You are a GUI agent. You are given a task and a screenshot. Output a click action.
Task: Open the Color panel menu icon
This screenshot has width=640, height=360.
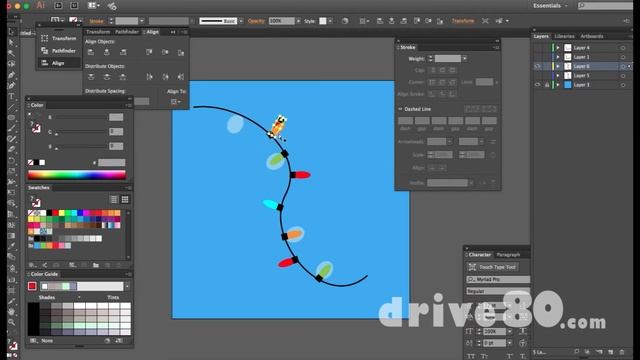coord(129,105)
